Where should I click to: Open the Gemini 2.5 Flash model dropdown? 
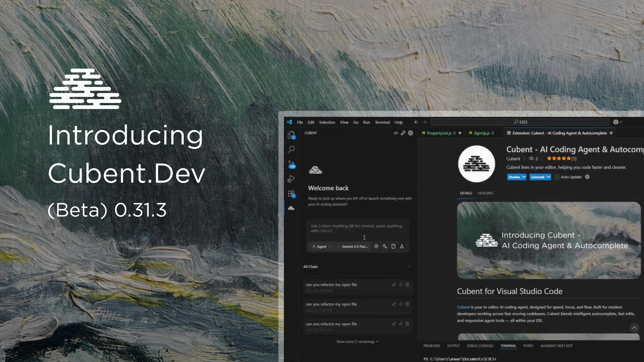353,246
